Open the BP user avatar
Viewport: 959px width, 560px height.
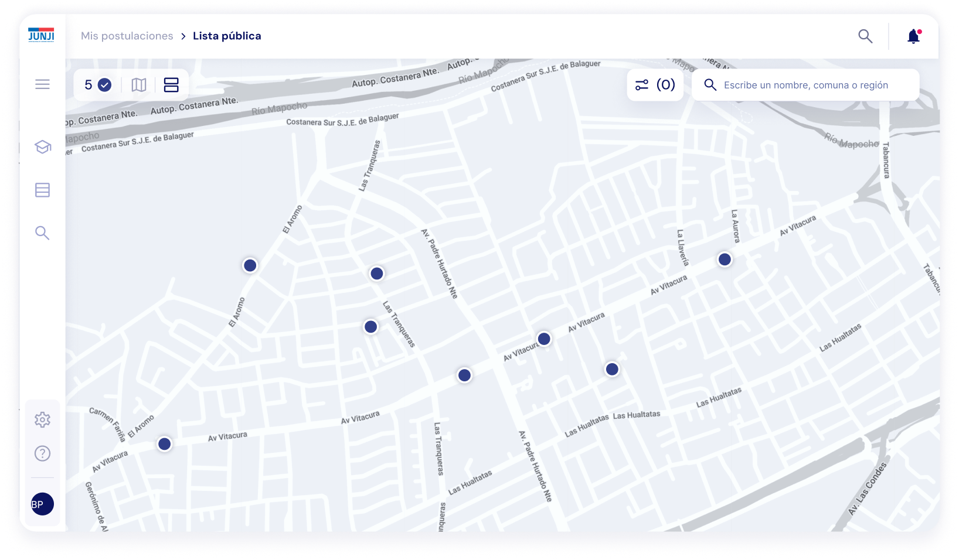pos(42,504)
